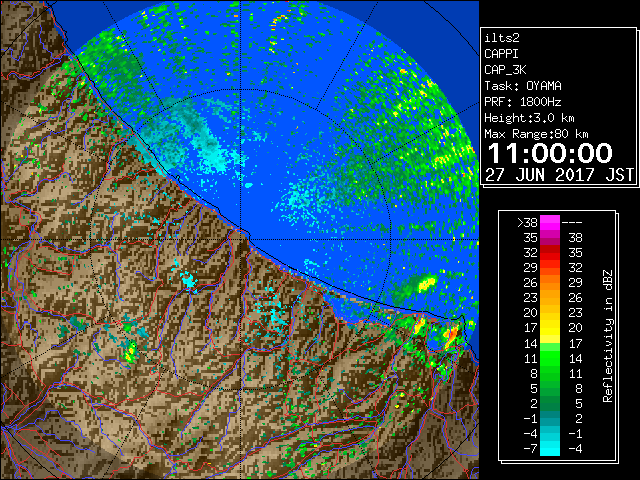This screenshot has height=480, width=640.
Task: Click the orange-red intense echo on the southeast coast
Action: pyautogui.click(x=452, y=336)
